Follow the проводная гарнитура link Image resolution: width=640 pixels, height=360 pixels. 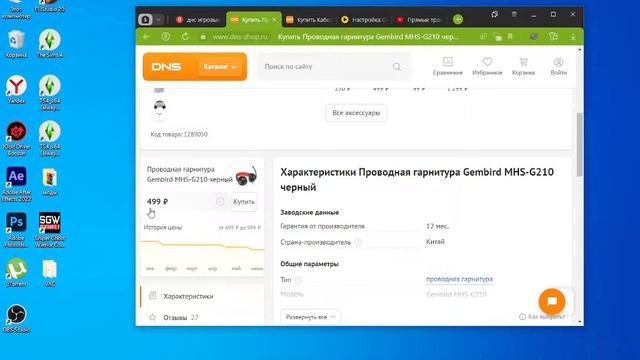[x=459, y=279]
